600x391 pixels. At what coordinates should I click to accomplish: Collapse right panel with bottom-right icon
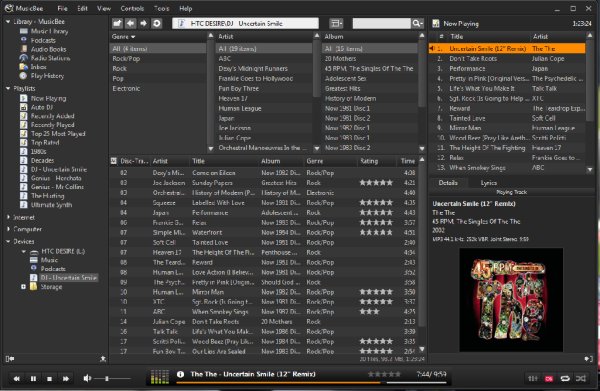(x=589, y=358)
